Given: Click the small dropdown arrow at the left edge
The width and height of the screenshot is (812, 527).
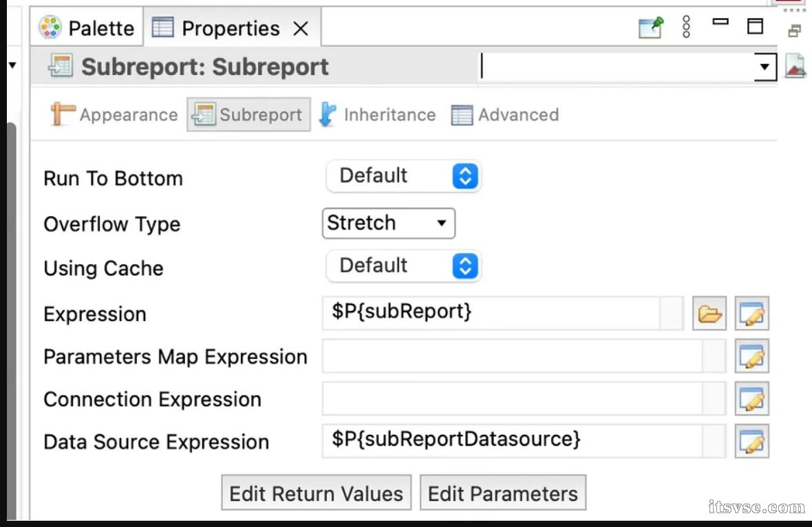Looking at the screenshot, I should click(12, 65).
